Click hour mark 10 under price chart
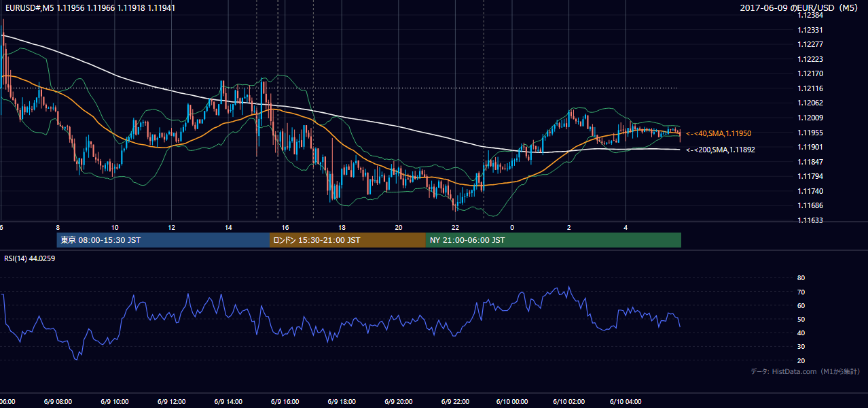This screenshot has height=408, width=868. tap(115, 228)
